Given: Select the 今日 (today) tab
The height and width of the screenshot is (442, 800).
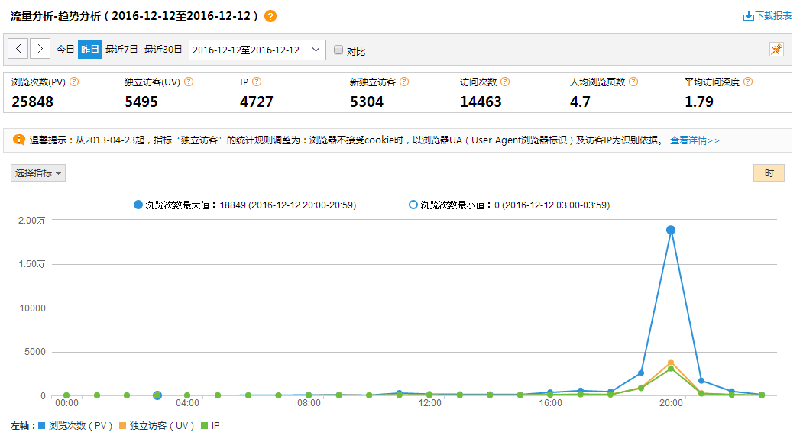Looking at the screenshot, I should pyautogui.click(x=65, y=49).
